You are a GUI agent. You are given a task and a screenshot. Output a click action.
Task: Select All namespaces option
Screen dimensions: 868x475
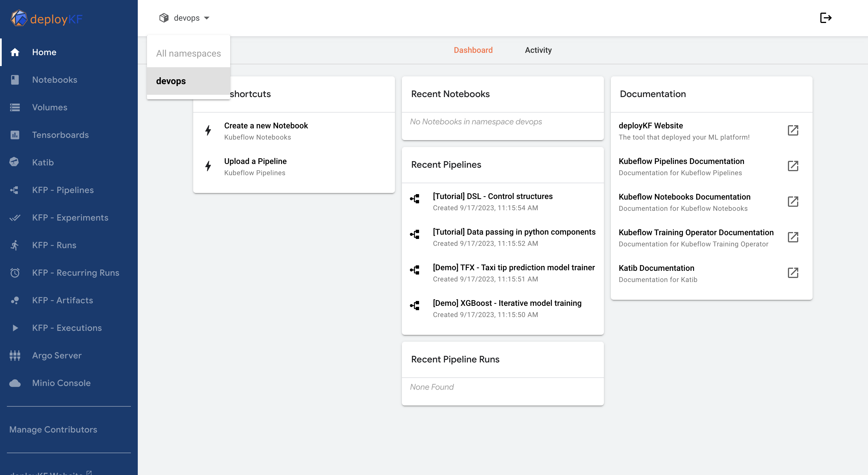[x=188, y=53]
